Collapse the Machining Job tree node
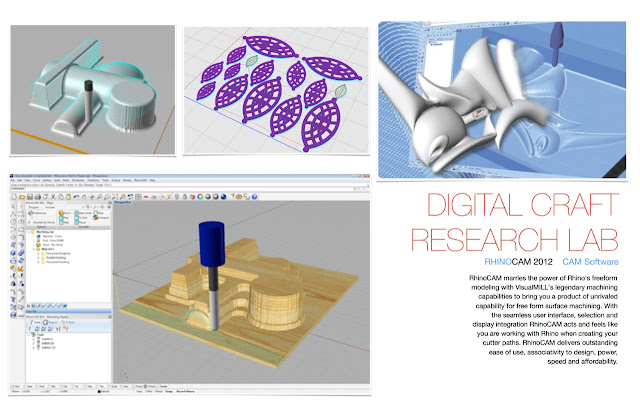This screenshot has width=640, height=416. (x=29, y=232)
